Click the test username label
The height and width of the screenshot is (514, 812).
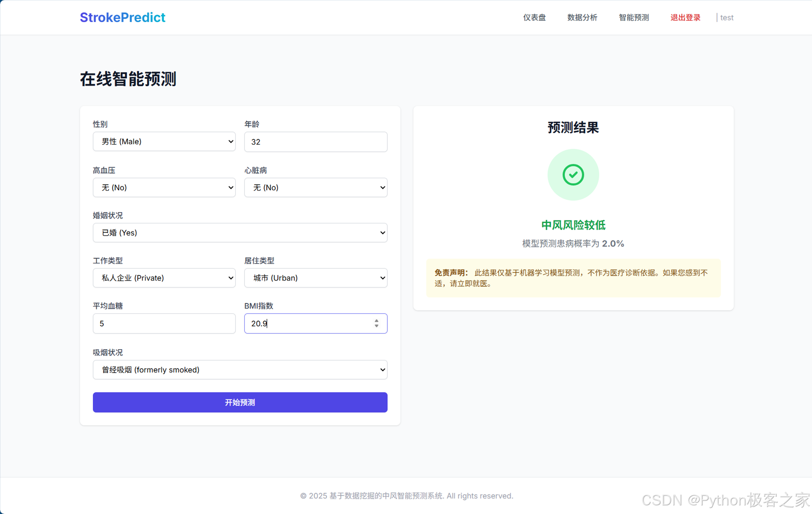(x=727, y=17)
